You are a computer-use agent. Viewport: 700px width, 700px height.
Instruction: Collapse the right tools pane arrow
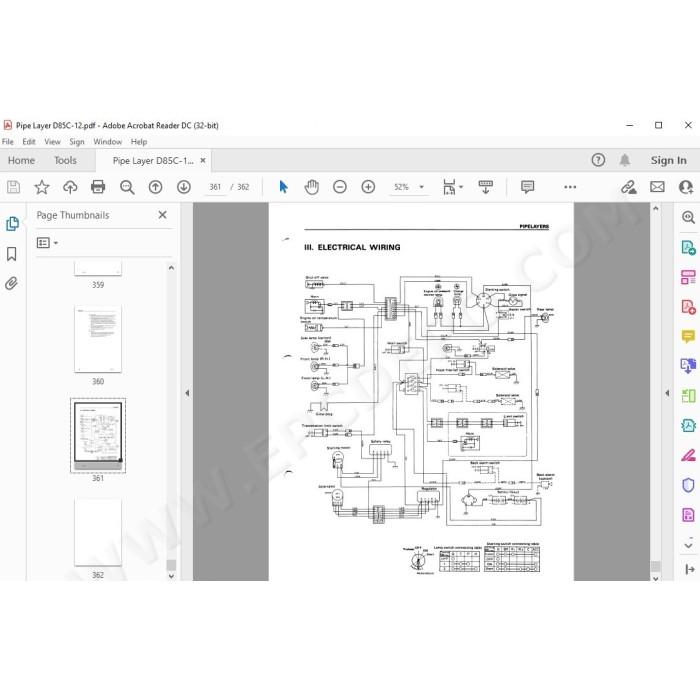click(x=690, y=569)
